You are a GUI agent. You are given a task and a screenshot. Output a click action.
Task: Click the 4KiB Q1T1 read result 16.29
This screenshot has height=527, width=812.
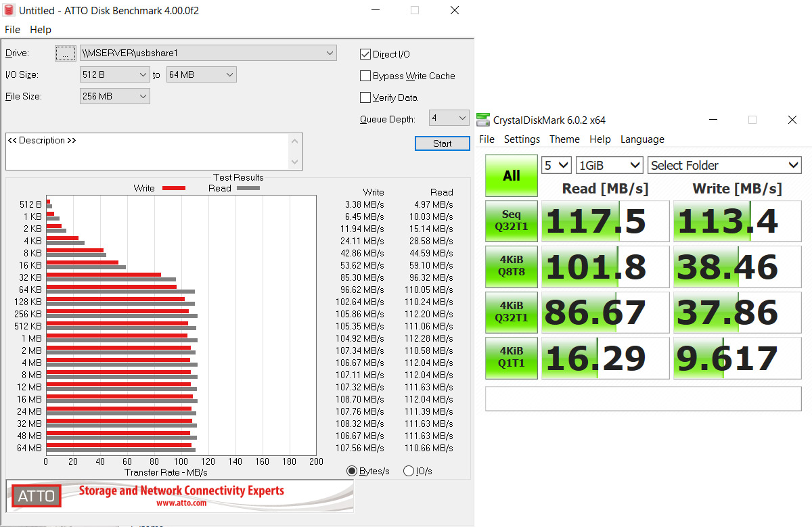(606, 358)
